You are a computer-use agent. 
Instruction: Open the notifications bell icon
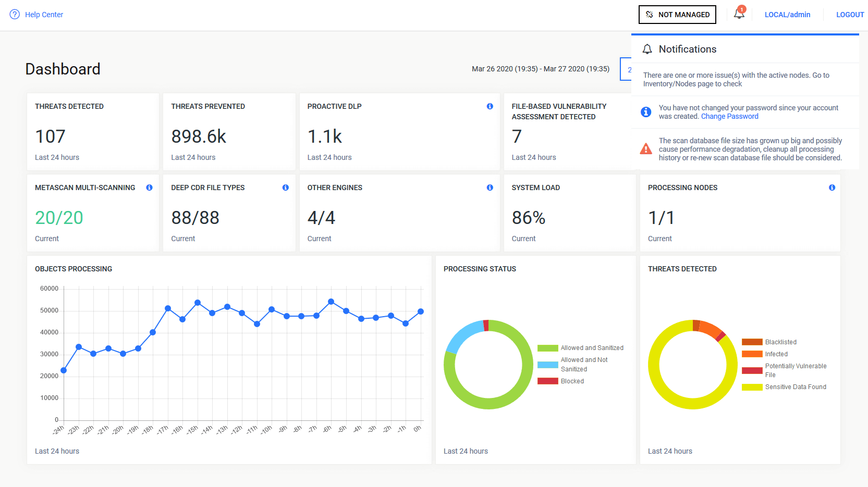[x=739, y=14]
